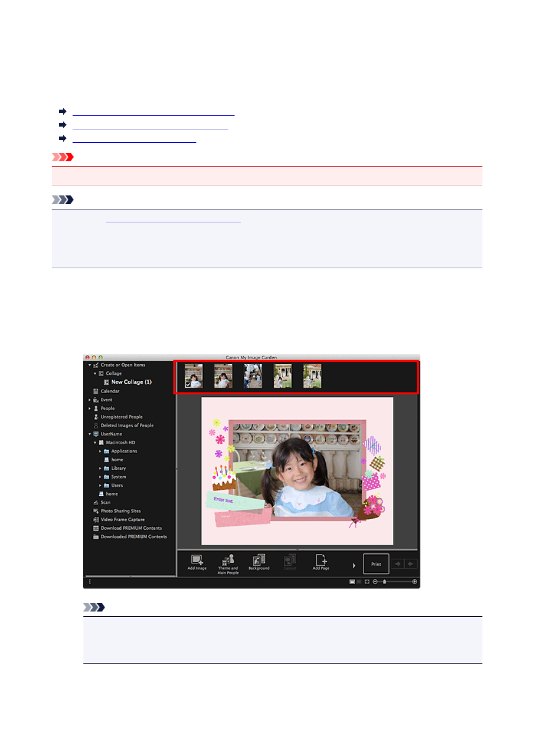Expand the Event node
Image resolution: width=534 pixels, height=756 pixels.
[90, 400]
